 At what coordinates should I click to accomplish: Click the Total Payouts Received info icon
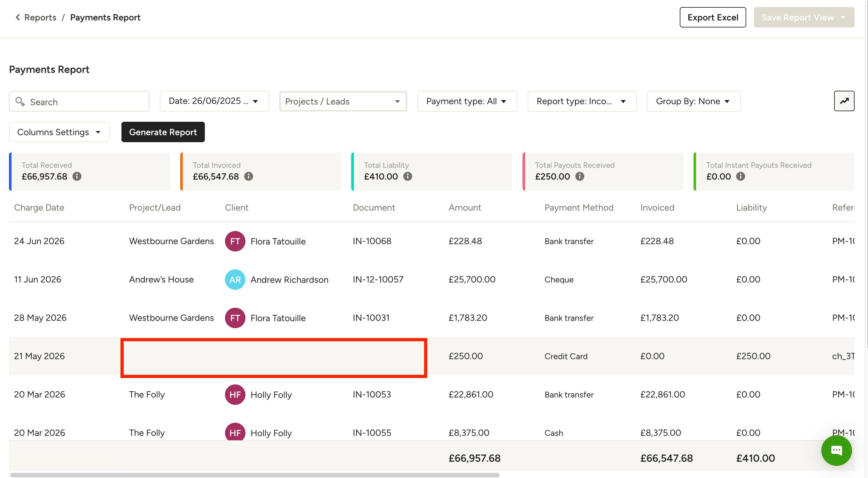click(579, 176)
